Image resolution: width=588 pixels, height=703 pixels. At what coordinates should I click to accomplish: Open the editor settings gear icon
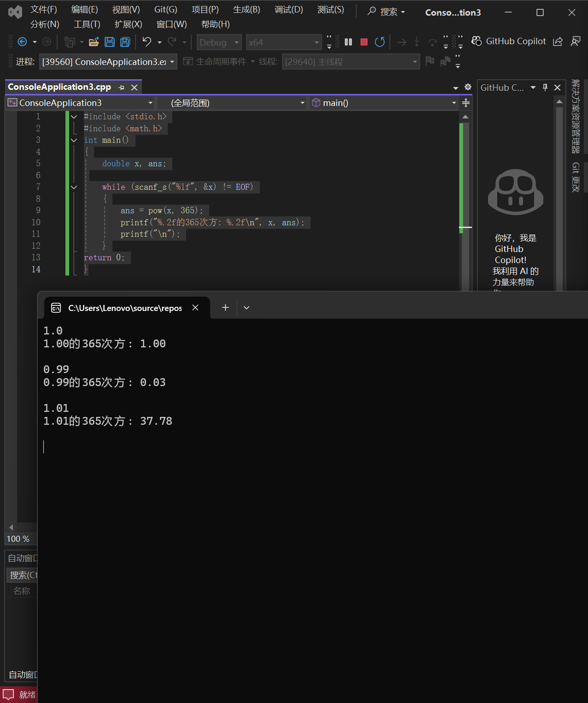[468, 87]
